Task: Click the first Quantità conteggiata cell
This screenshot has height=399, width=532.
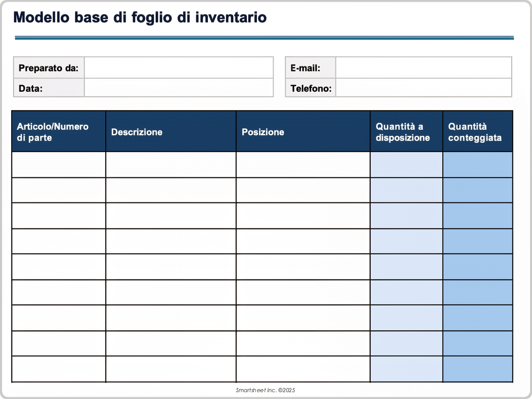Action: (477, 164)
